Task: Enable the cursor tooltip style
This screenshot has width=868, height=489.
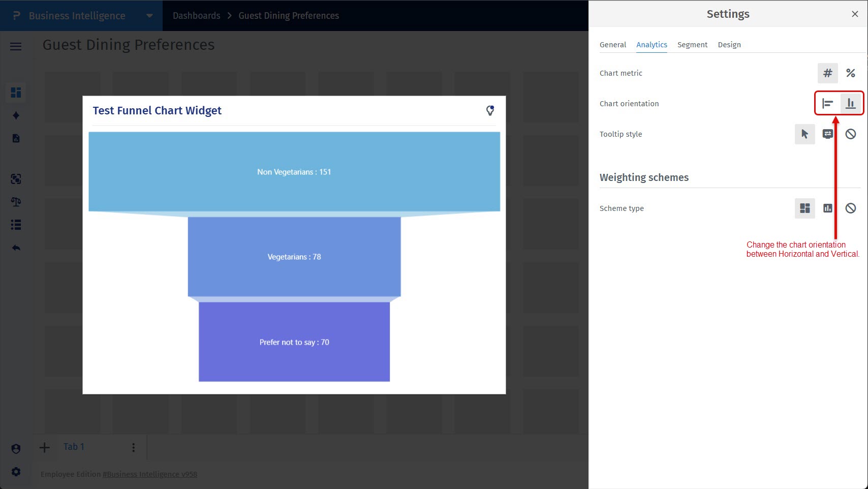Action: (x=804, y=134)
